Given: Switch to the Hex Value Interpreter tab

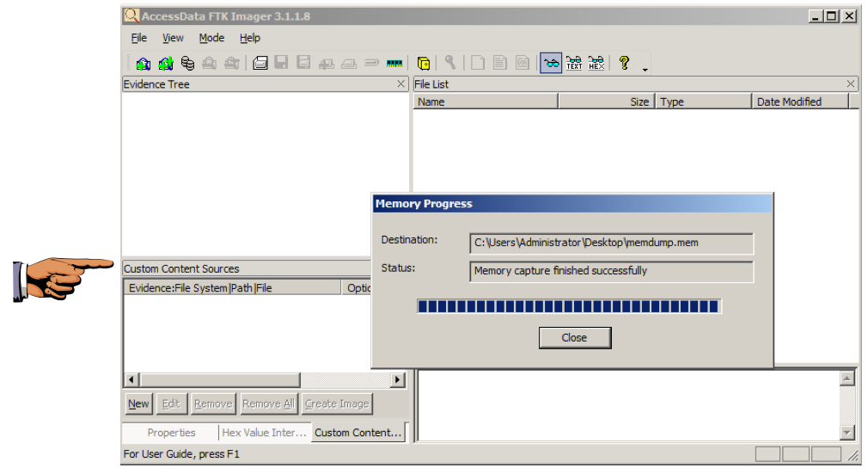Looking at the screenshot, I should tap(264, 433).
